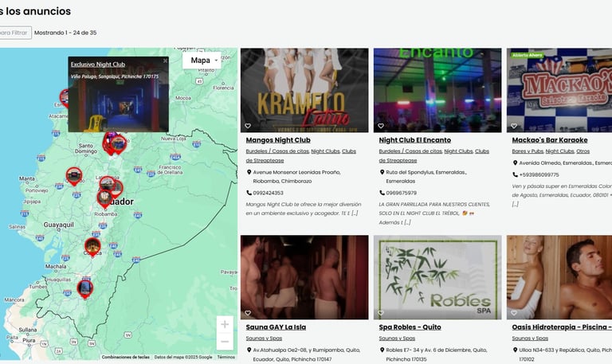Click map marker above Riobamba
612x364 pixels.
coord(104,198)
